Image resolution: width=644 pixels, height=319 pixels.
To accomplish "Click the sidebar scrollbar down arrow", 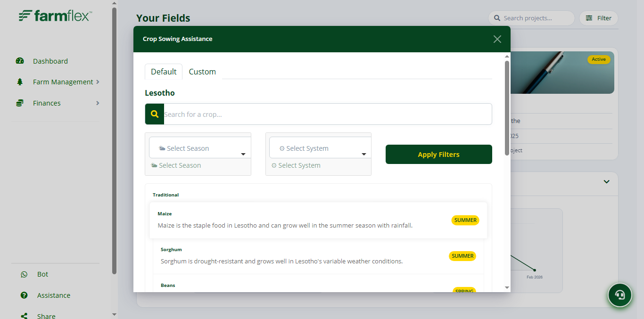I will click(x=114, y=314).
